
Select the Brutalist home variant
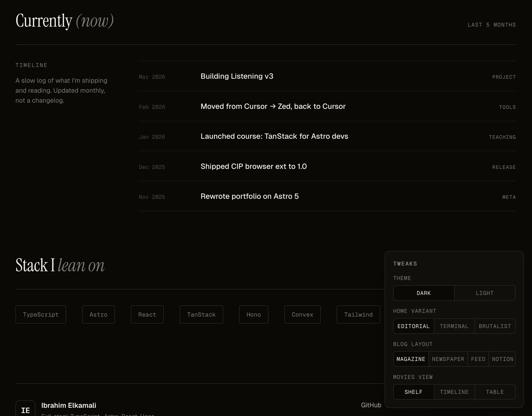495,326
